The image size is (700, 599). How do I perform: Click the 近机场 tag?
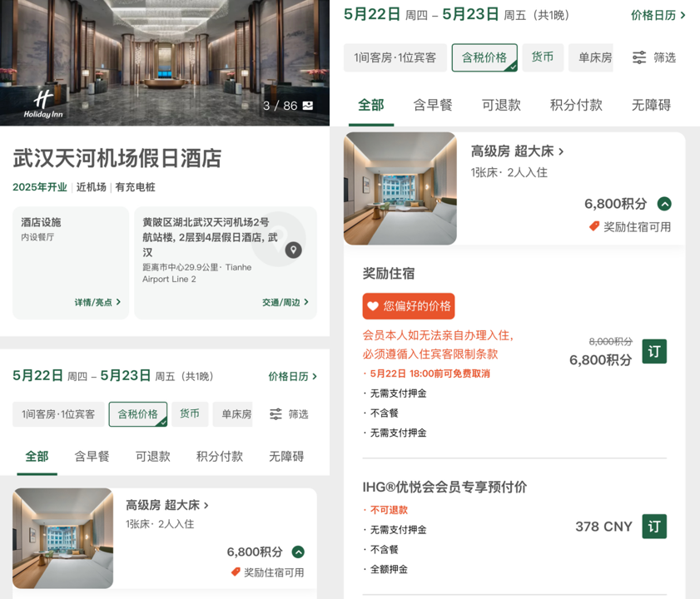coord(91,187)
